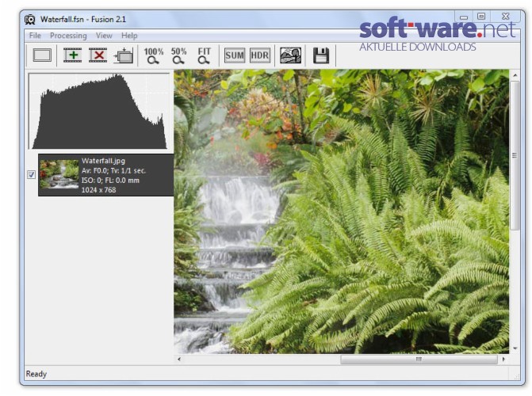Click the blank frame toolbar icon
The width and height of the screenshot is (532, 396).
pos(42,55)
